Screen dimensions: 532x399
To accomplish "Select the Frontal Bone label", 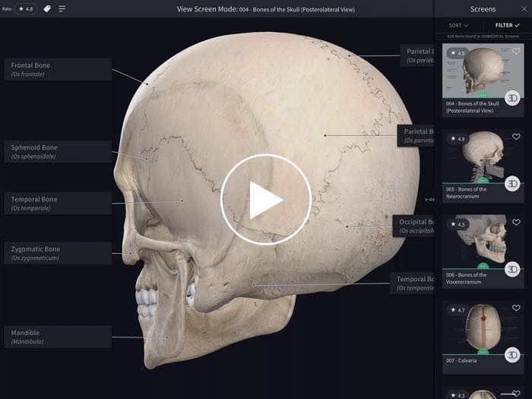I will tap(58, 70).
